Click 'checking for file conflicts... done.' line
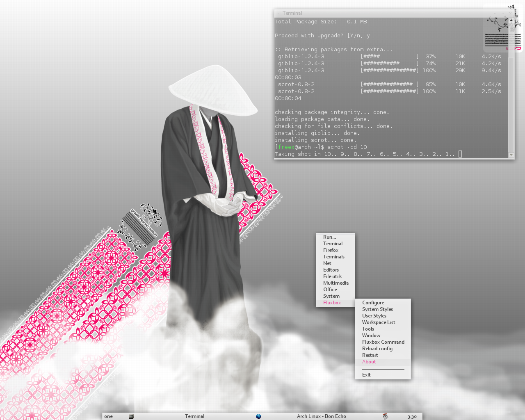Screen dimensions: 525x420 [334, 126]
